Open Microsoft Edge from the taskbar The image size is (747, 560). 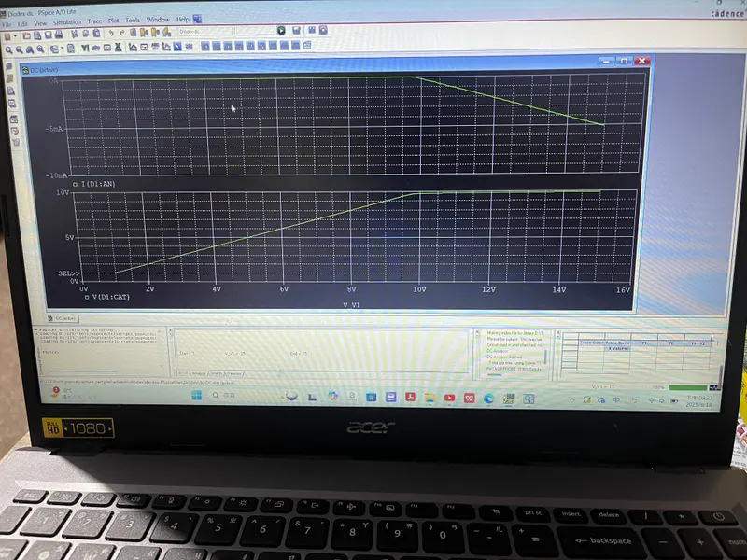[x=488, y=399]
